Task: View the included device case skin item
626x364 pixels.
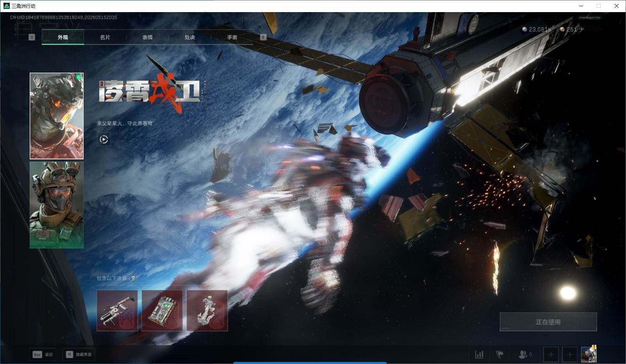Action: click(x=162, y=310)
